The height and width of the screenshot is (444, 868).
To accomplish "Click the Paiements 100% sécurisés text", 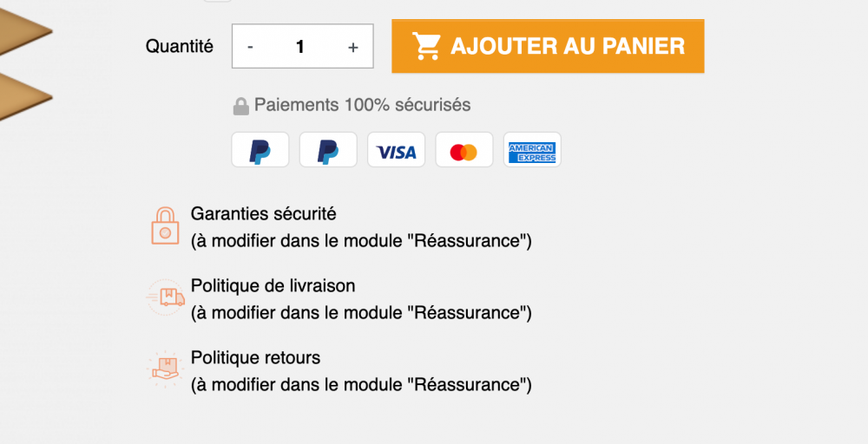I will (362, 105).
